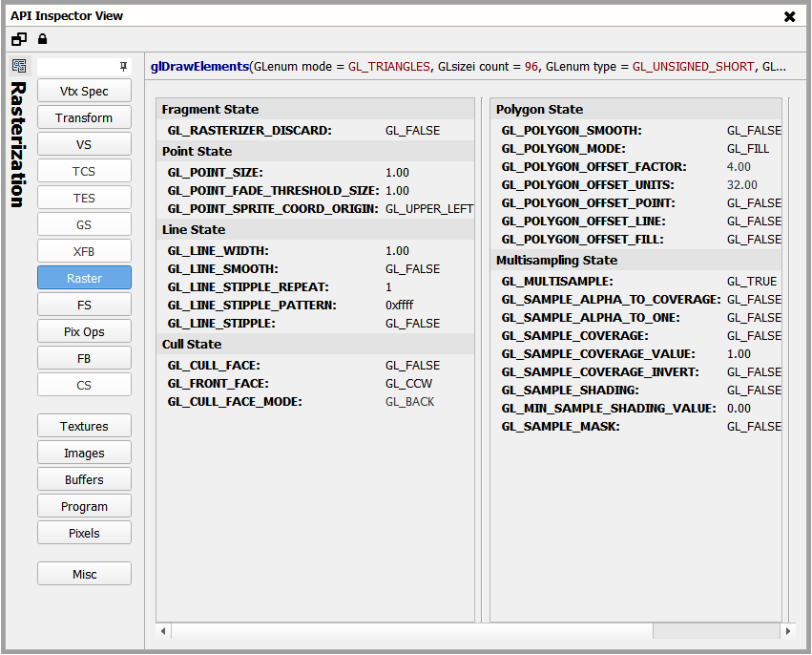812x655 pixels.
Task: Select GL_POLYGON_SMOOTH label
Action: click(x=572, y=131)
